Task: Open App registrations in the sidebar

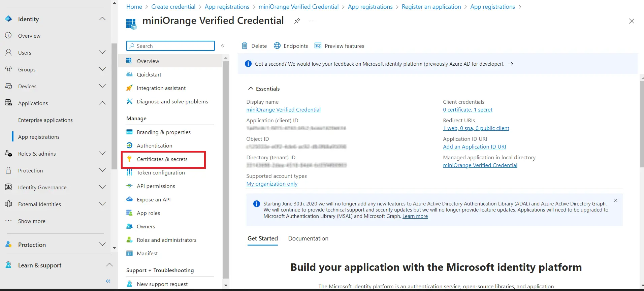Action: (39, 137)
